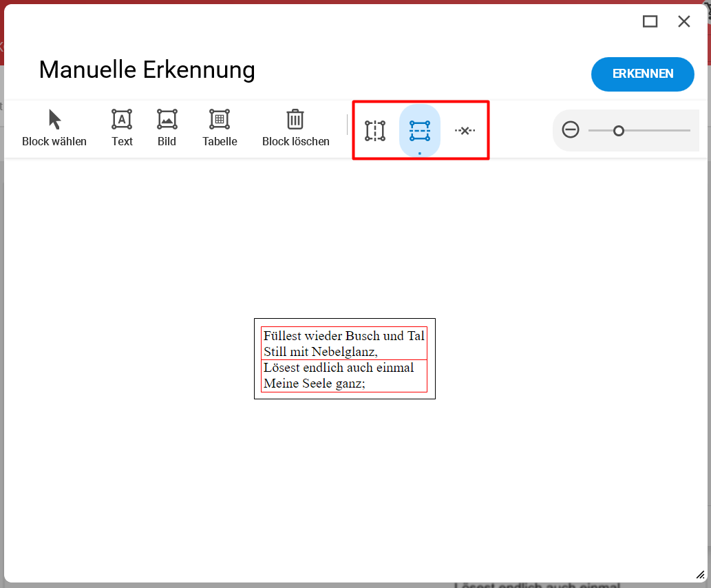
Task: Activate the vertical separator tool
Action: [375, 131]
